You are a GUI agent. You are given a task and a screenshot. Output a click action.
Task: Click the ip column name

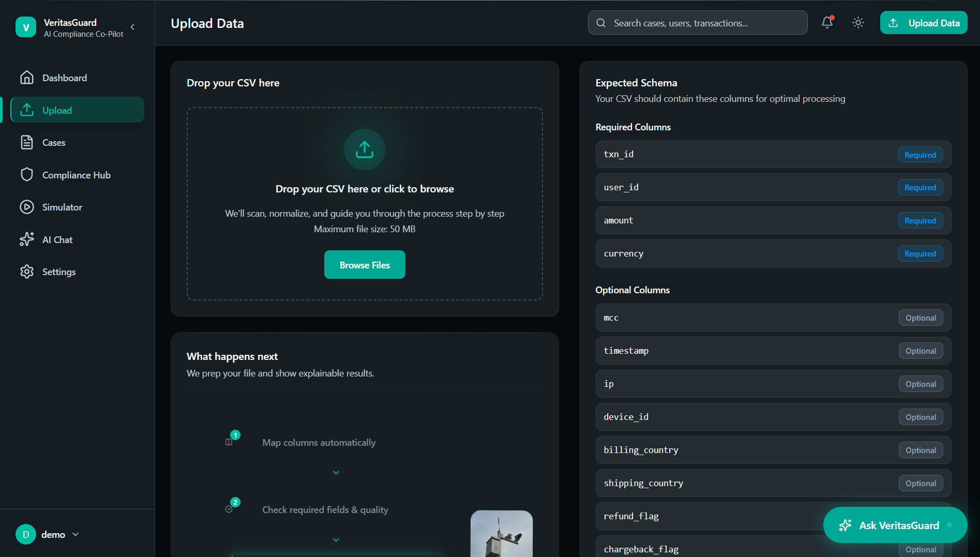(x=609, y=384)
